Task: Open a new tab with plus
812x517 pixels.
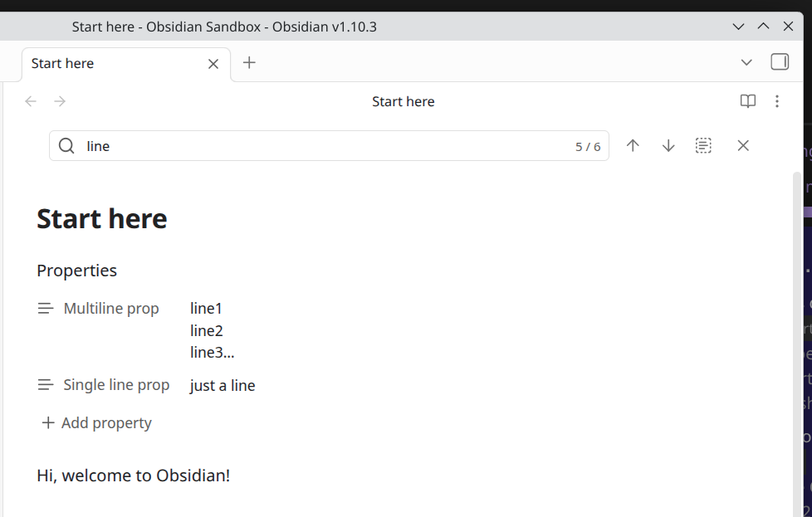Action: [249, 63]
